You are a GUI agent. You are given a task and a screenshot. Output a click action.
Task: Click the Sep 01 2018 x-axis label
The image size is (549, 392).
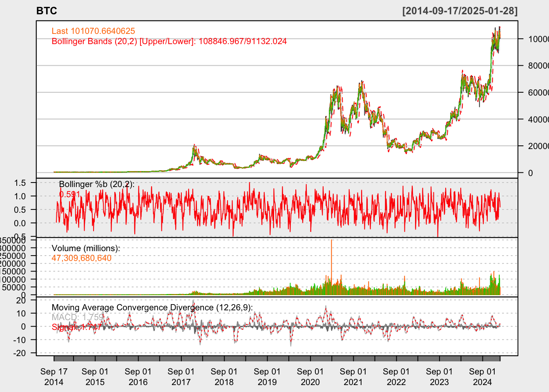[x=224, y=377]
